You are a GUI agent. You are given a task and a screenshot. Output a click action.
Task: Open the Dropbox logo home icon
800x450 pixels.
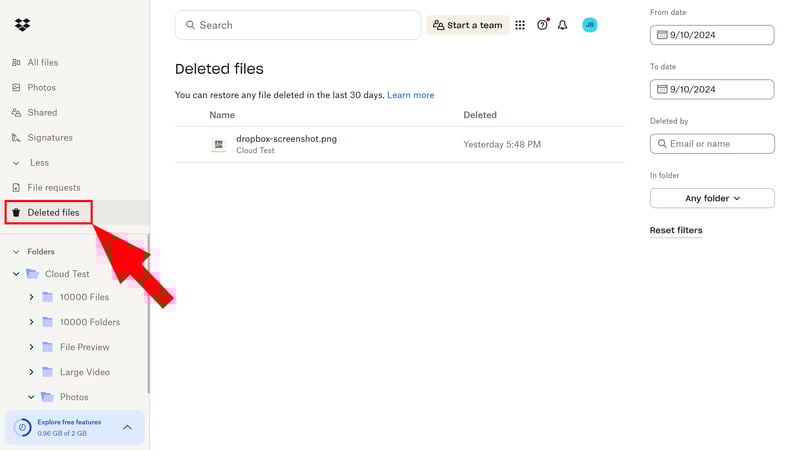coord(22,24)
